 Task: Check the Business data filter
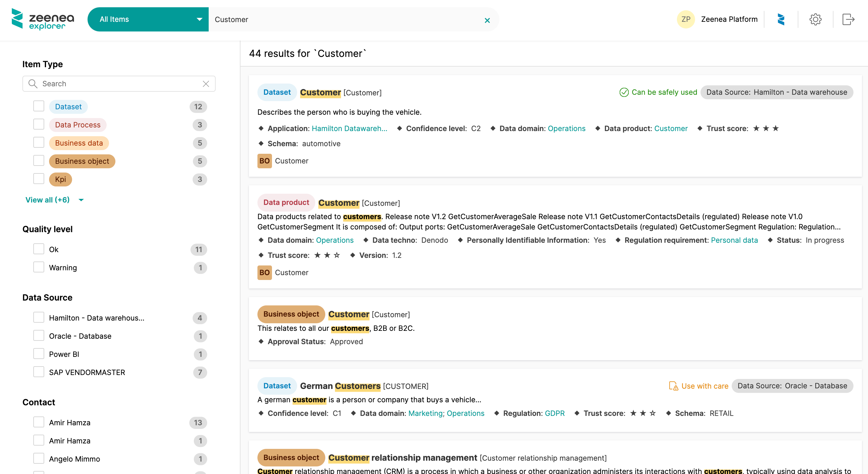tap(39, 142)
